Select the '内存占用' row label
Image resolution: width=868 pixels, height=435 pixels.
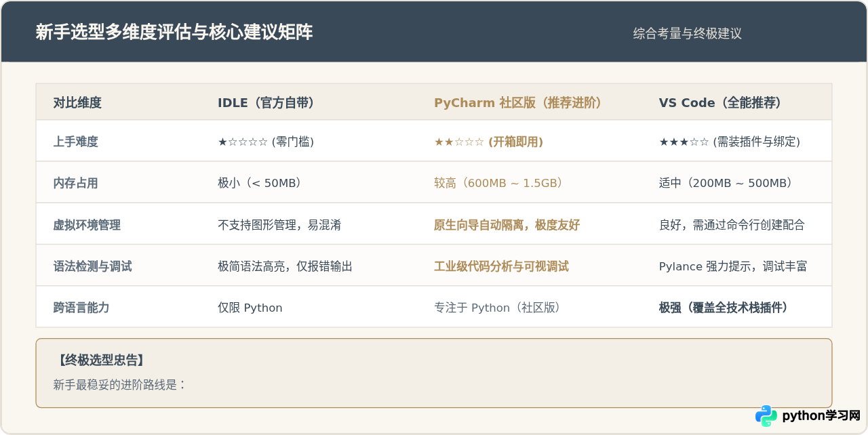76,183
